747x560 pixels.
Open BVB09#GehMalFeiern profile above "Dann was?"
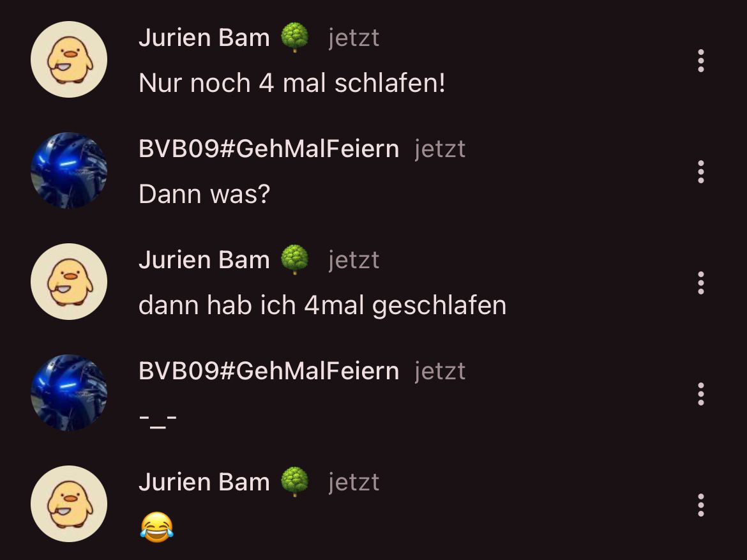[x=269, y=149]
